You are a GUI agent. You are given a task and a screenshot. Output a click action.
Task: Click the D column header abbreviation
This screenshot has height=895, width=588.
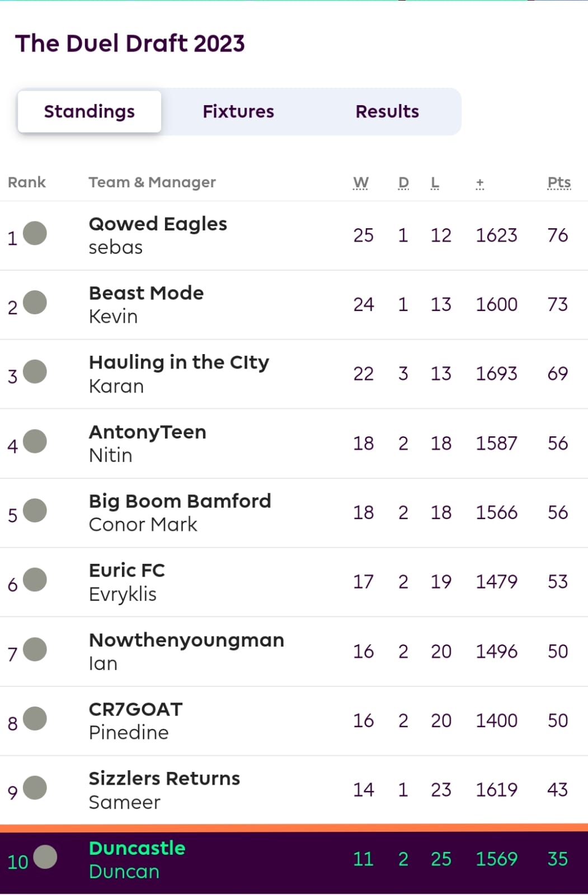[x=403, y=183]
